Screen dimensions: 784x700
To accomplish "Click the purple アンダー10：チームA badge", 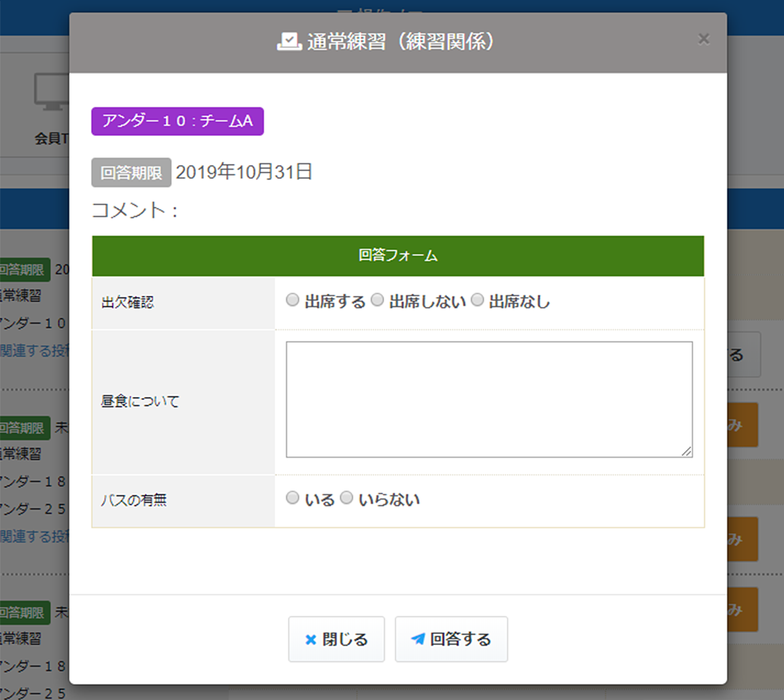I will point(177,121).
